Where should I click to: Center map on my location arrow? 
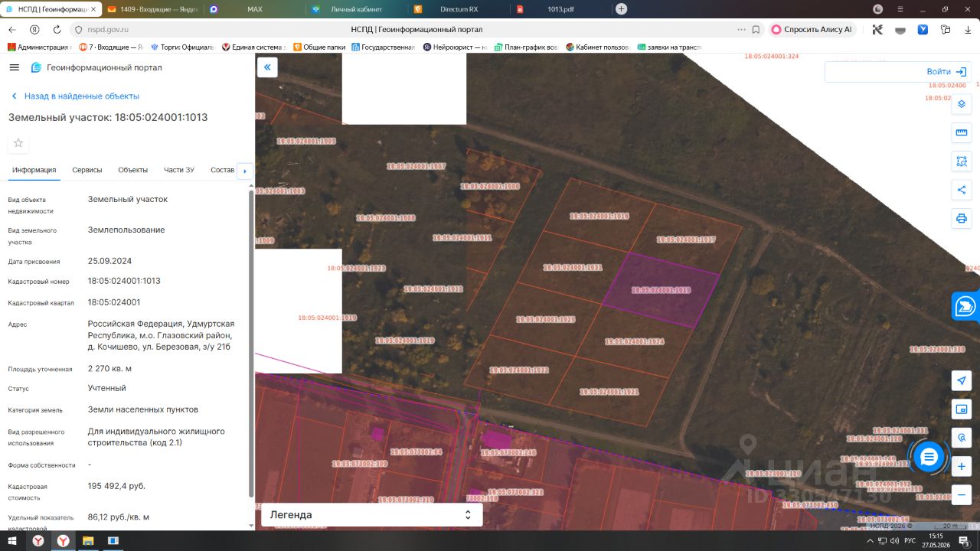coord(962,380)
